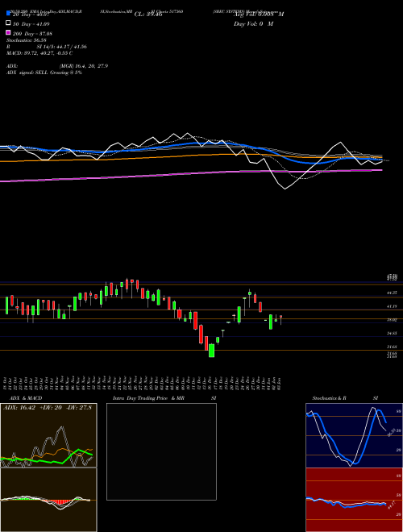Click the 41.18 price axis label
The height and width of the screenshot is (532, 403).
(x=392, y=306)
